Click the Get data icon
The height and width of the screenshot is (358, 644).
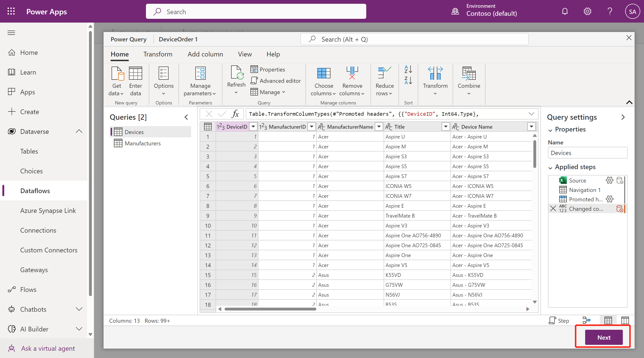117,74
